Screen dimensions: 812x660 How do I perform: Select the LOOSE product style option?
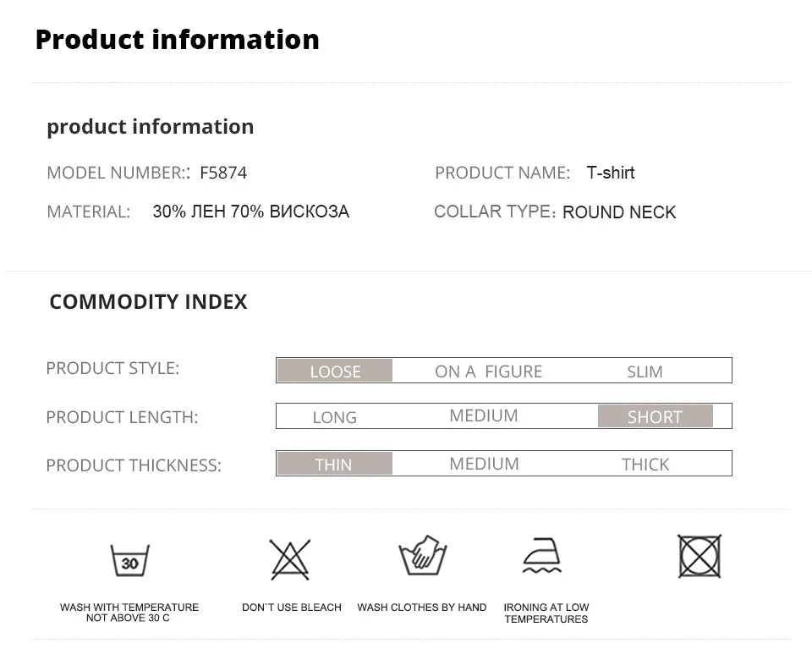(335, 371)
